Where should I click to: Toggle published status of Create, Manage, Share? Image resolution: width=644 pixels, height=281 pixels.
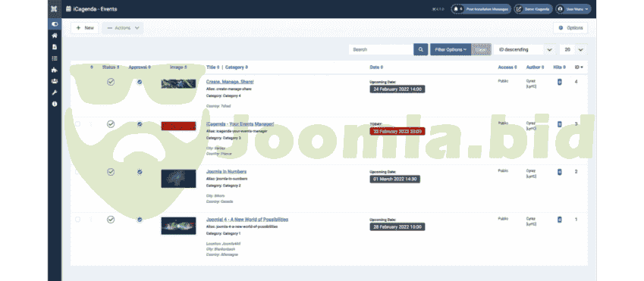coord(111,82)
